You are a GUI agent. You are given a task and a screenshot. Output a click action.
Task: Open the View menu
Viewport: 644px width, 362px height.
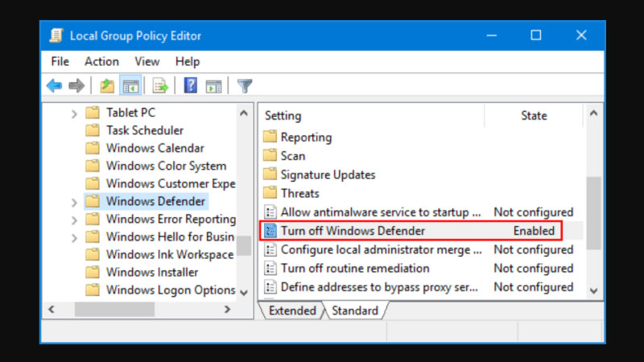click(x=147, y=62)
